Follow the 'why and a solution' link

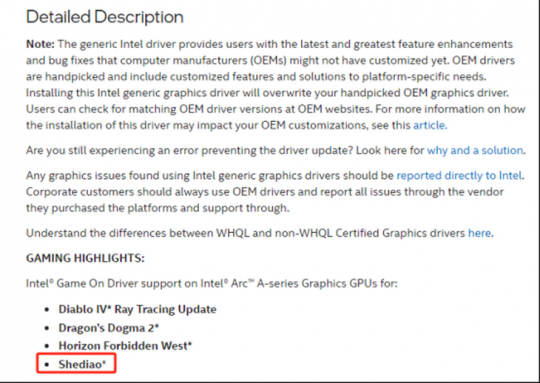[475, 151]
